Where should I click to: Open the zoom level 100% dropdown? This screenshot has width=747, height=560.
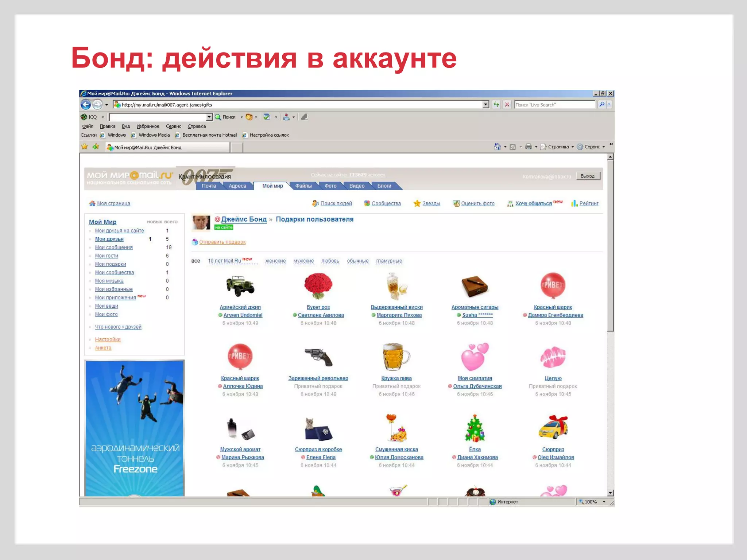point(604,502)
